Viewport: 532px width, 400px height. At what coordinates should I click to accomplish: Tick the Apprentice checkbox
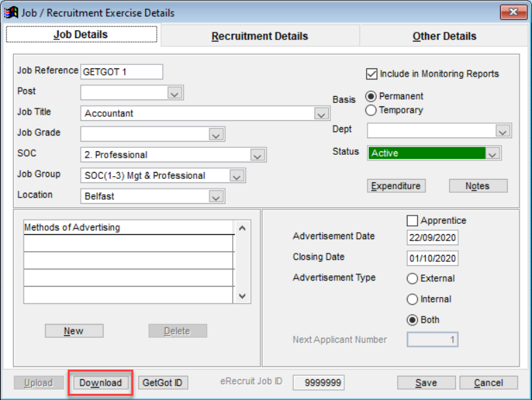412,220
